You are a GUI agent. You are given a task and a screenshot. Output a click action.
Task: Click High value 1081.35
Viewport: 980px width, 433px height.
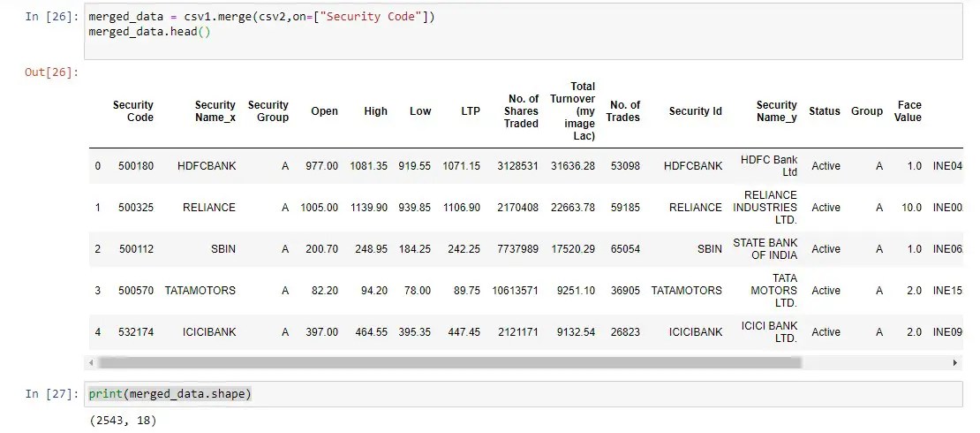(369, 166)
